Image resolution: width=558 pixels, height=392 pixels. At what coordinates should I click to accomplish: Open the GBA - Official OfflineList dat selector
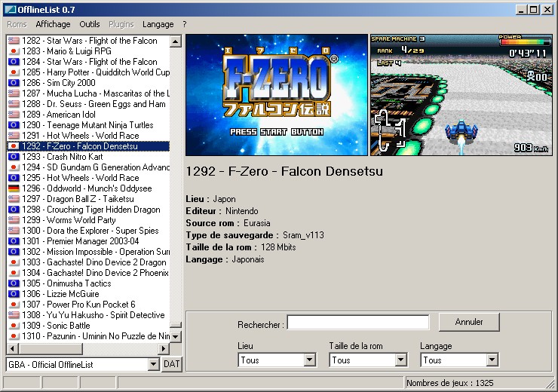coord(154,365)
